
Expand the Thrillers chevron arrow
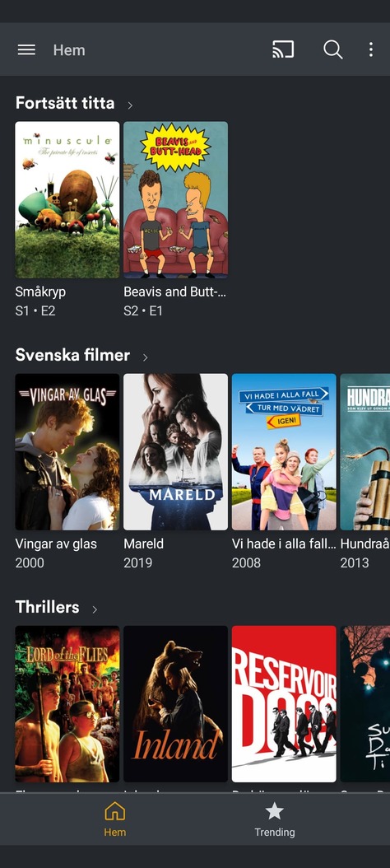(95, 609)
